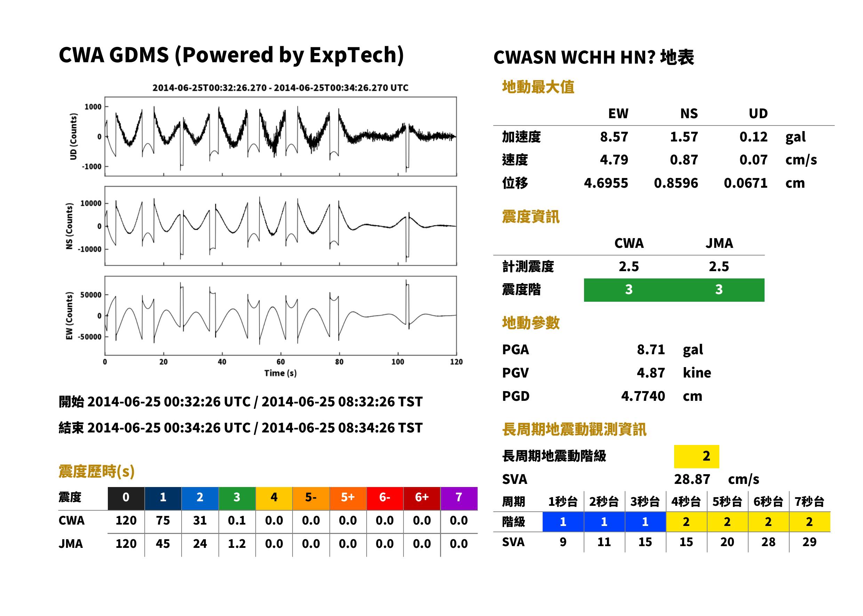The width and height of the screenshot is (863, 616).
Task: Click the CWA GDMS title heading
Action: coord(231,55)
